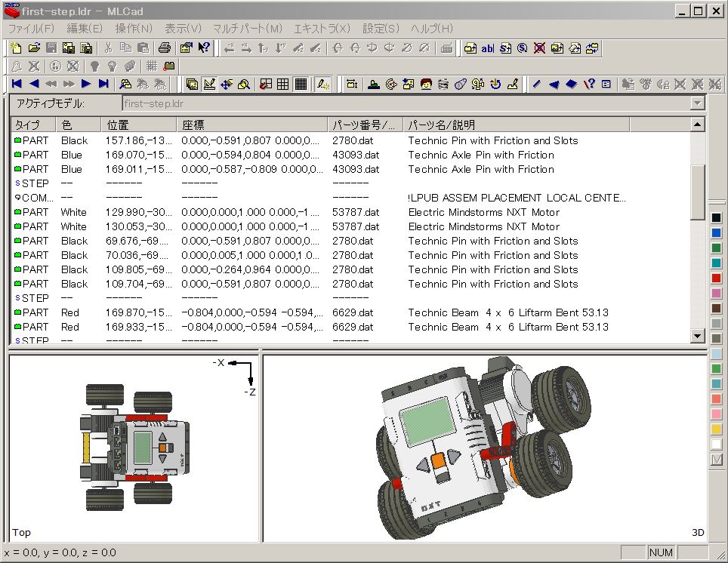This screenshot has width=728, height=563.
Task: Sort by the パーツ番号 column header
Action: click(x=366, y=125)
